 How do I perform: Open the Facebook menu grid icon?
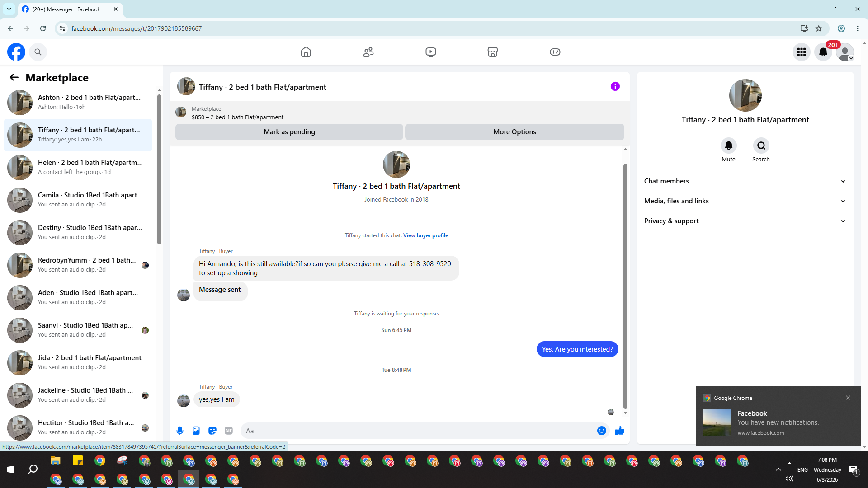coord(802,52)
